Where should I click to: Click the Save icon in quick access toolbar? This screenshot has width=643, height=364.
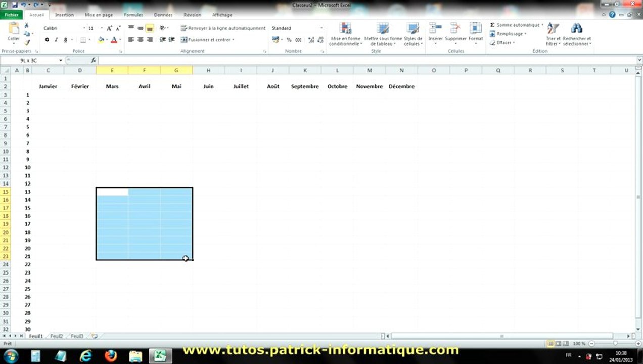15,4
